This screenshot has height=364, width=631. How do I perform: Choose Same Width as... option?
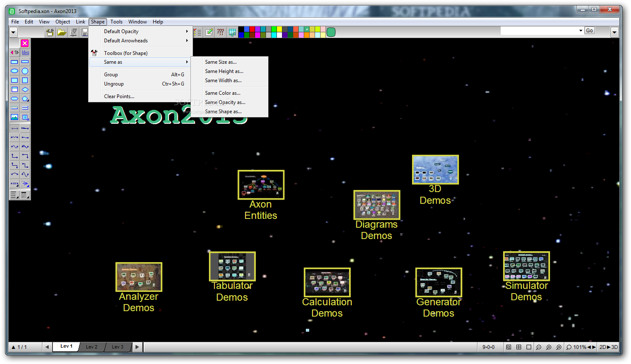click(229, 81)
